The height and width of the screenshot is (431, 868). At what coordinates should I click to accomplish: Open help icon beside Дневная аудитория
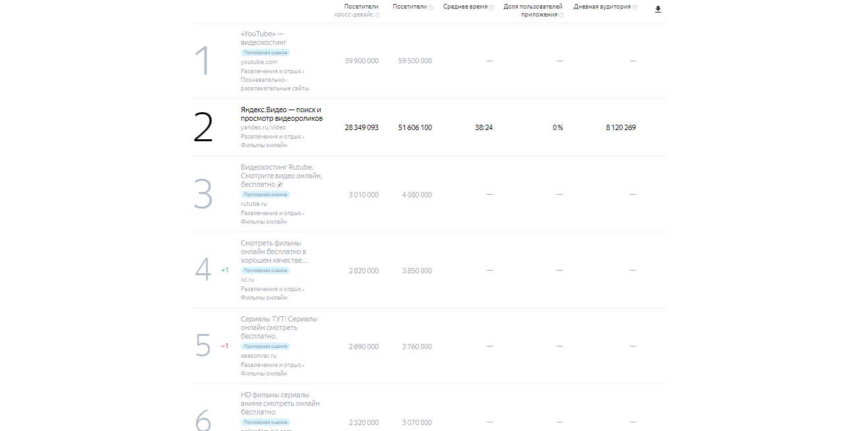point(635,7)
